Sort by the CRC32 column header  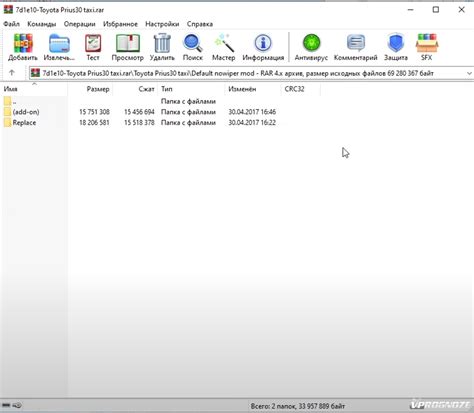[x=301, y=89]
